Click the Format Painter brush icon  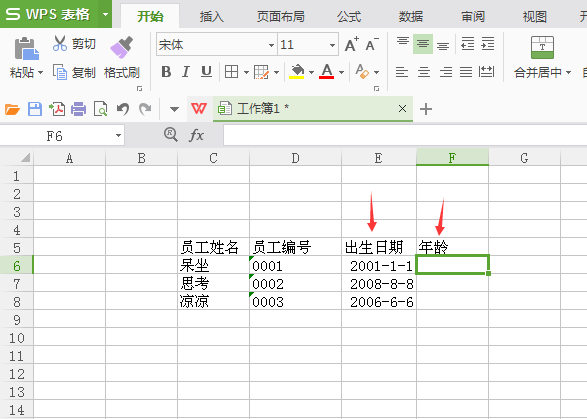(x=122, y=47)
